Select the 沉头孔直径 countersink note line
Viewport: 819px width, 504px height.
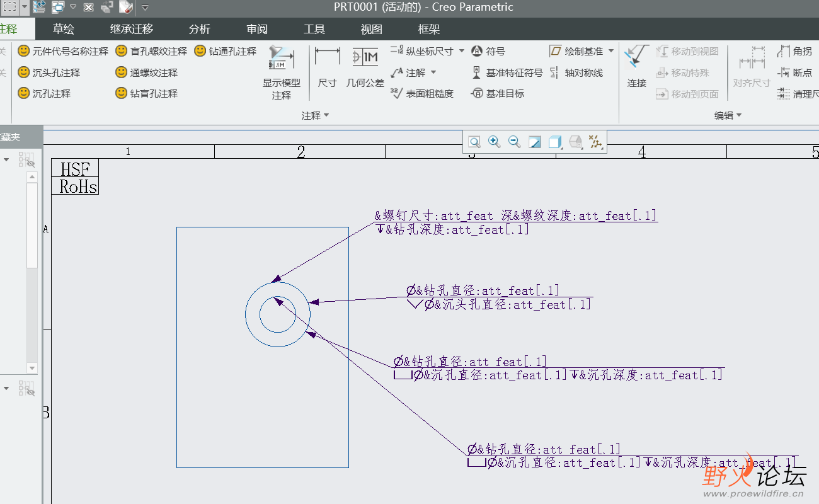(x=500, y=304)
